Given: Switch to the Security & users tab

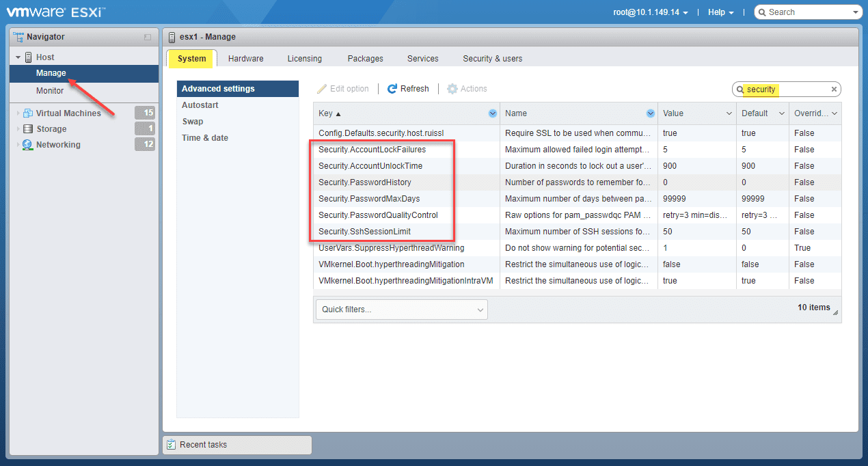Looking at the screenshot, I should pyautogui.click(x=493, y=59).
